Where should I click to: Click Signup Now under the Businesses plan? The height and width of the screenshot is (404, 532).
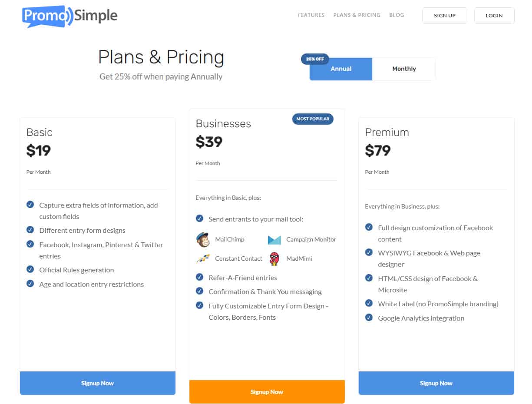tap(267, 391)
